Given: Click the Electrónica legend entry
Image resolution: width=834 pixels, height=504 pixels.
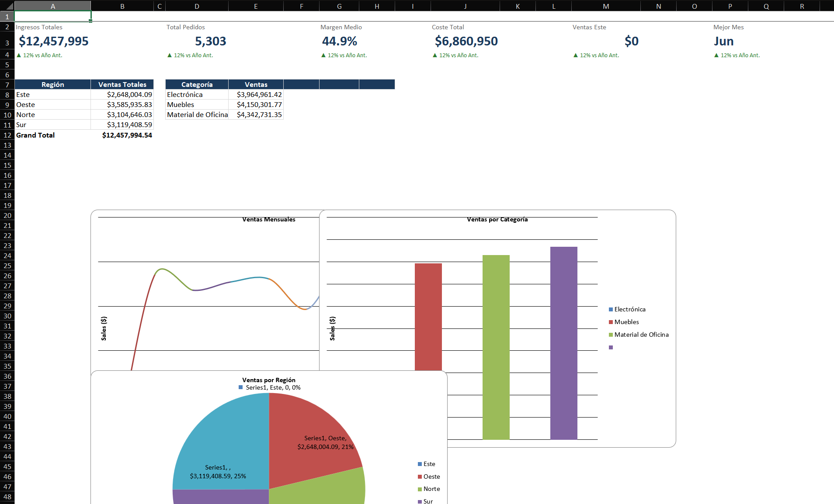Looking at the screenshot, I should click(627, 309).
